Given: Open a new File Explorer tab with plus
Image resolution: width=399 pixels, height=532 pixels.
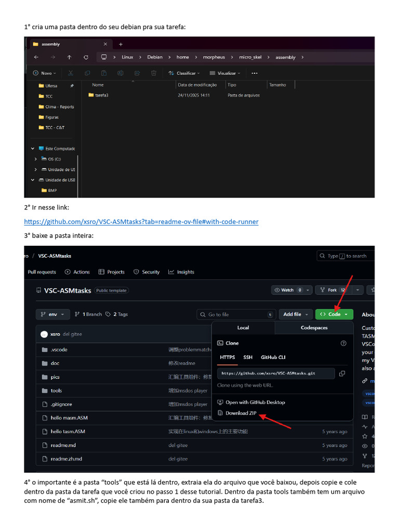Looking at the screenshot, I should pos(121,44).
